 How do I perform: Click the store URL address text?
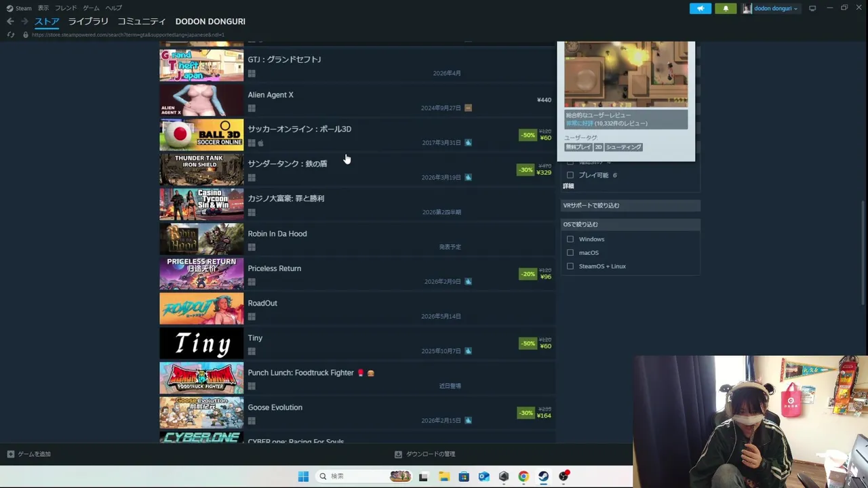(x=127, y=35)
